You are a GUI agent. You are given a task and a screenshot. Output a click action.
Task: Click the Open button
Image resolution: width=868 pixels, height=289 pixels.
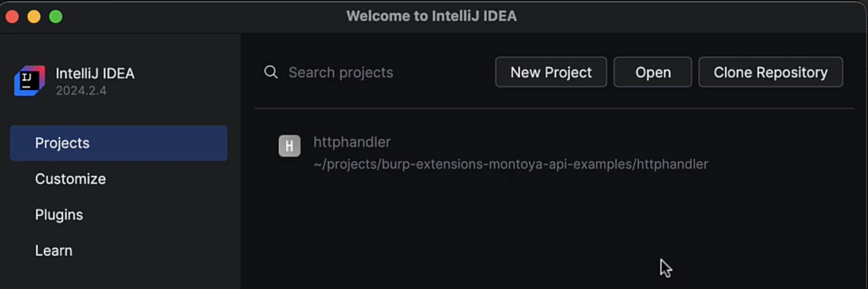[652, 72]
